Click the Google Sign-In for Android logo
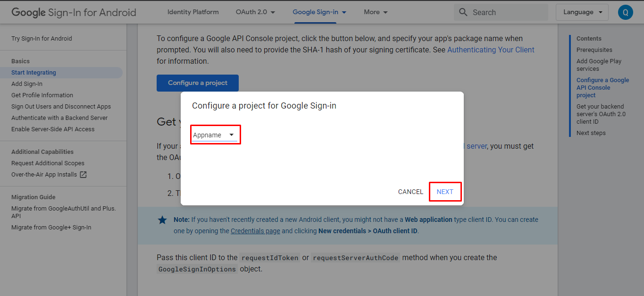644x296 pixels. click(74, 12)
